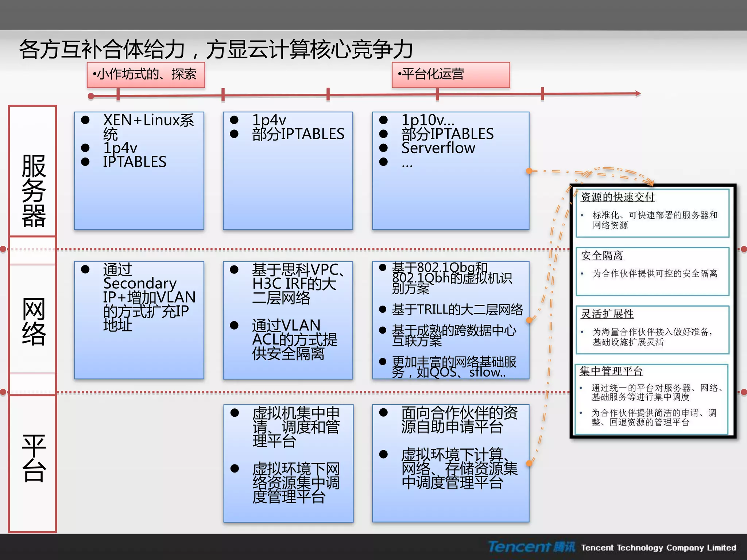Click 为合作伙伴提供可控的安全隔离 text
This screenshot has width=747, height=560.
pyautogui.click(x=655, y=273)
